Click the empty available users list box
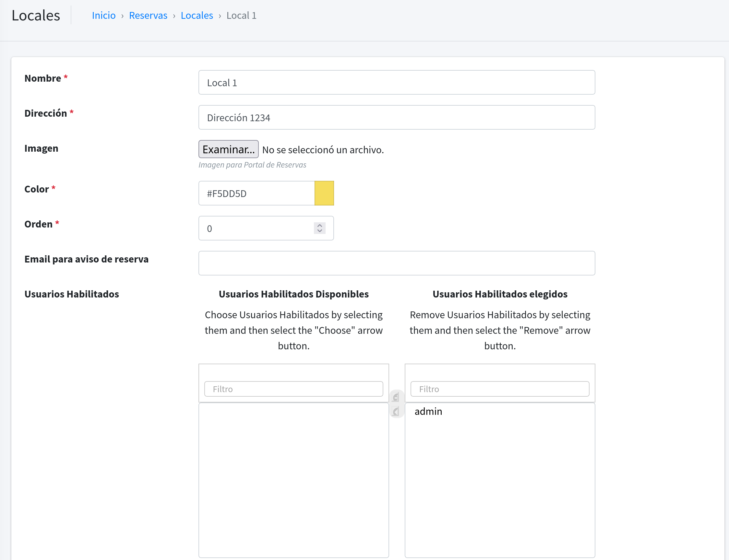The width and height of the screenshot is (729, 560). click(x=293, y=480)
